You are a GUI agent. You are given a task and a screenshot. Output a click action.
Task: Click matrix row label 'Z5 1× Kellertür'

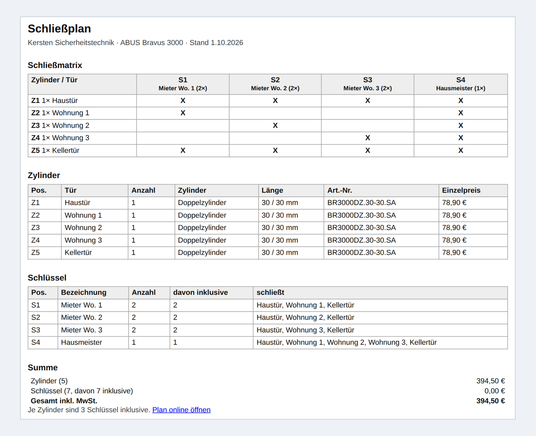55,150
